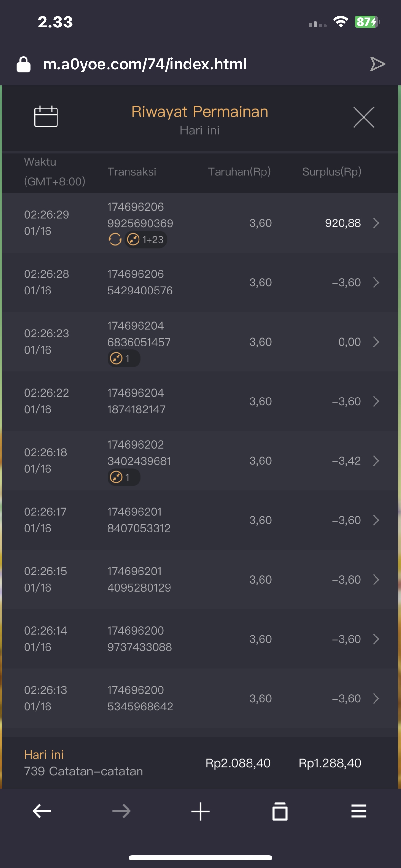Expand details of the 920,88 surplus row
401x868 pixels.
[376, 223]
